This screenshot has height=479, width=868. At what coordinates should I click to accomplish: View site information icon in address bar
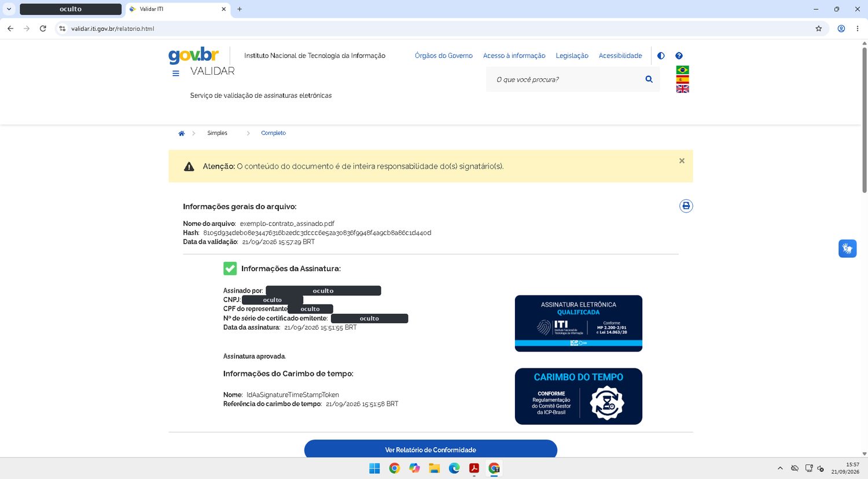(62, 28)
